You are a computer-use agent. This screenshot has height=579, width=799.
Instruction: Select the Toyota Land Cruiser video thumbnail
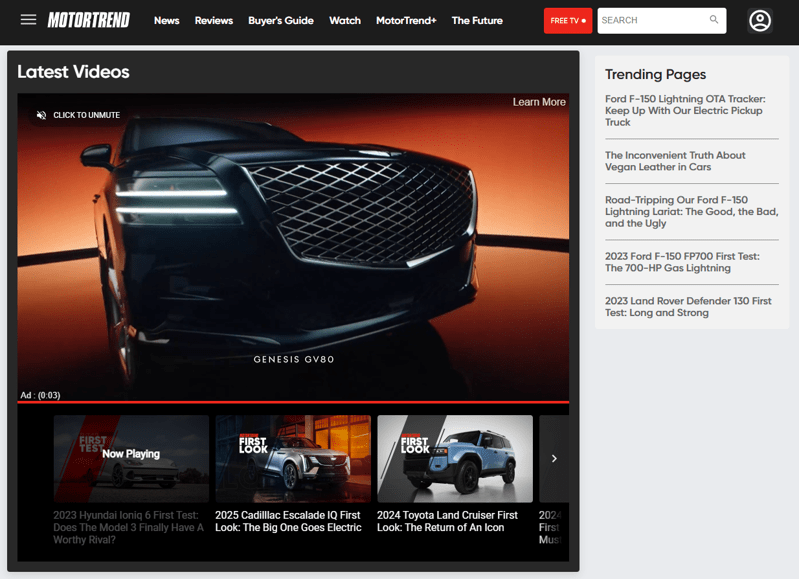[x=455, y=459]
